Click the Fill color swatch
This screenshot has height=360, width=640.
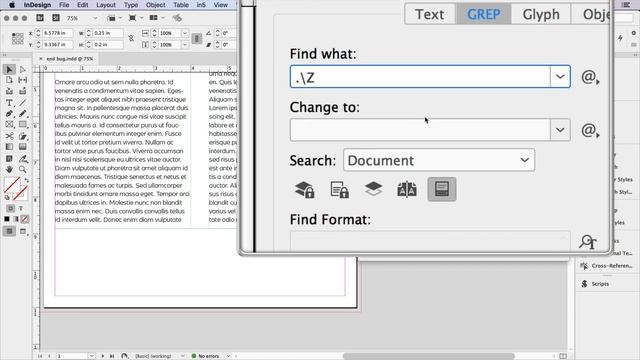tap(12, 184)
